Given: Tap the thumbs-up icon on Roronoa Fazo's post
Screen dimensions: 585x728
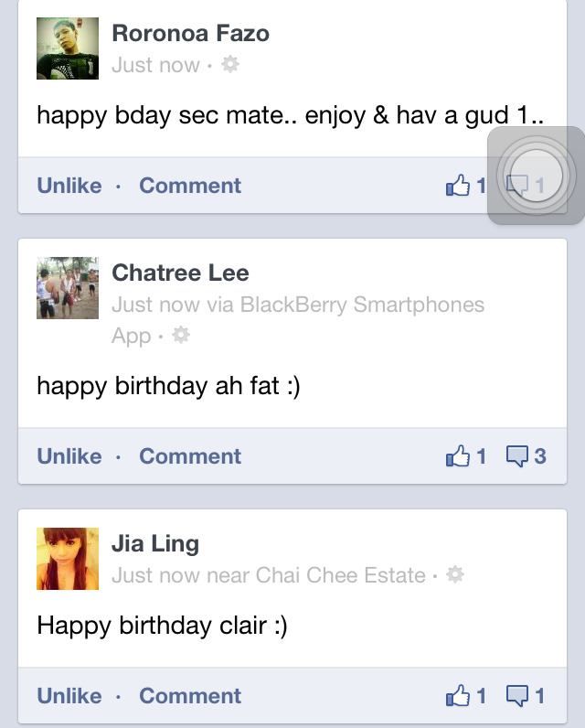Looking at the screenshot, I should click(457, 186).
